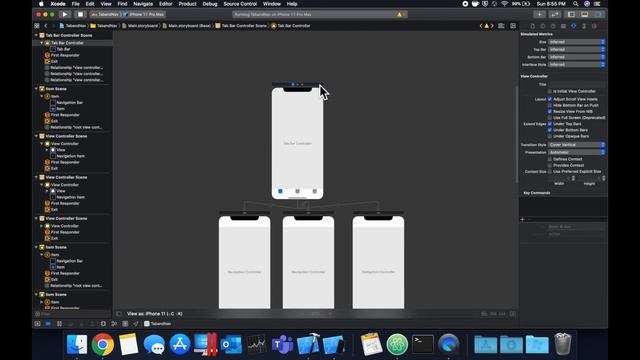Open the Navigate menu

point(143,4)
